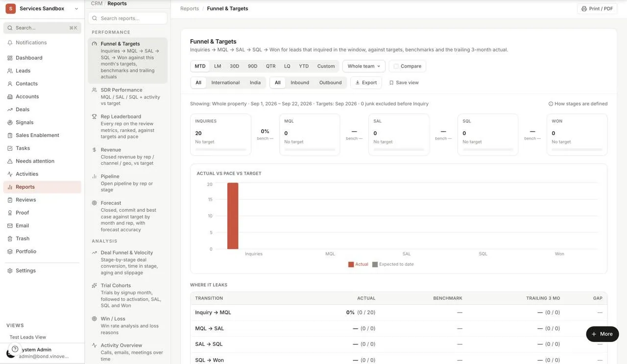
Task: Open the Pipeline report
Action: [127, 183]
